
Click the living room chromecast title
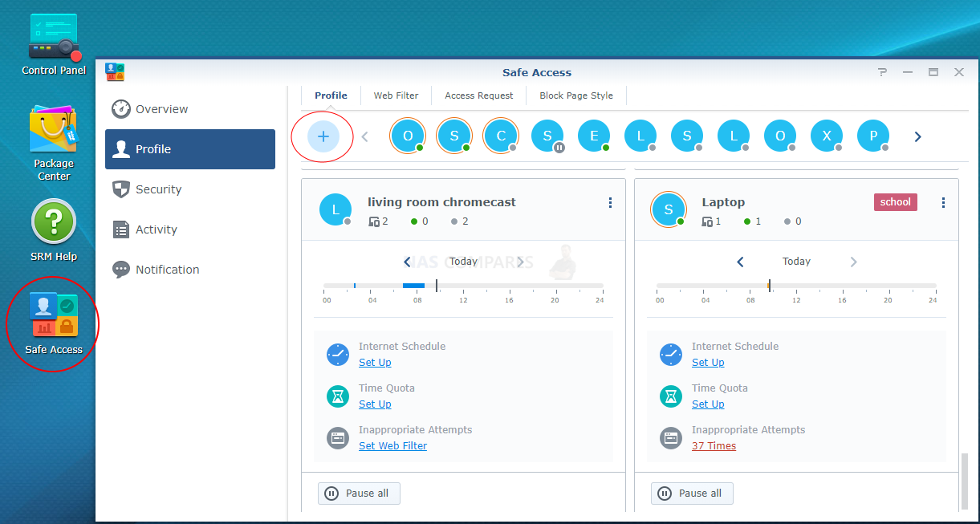441,202
